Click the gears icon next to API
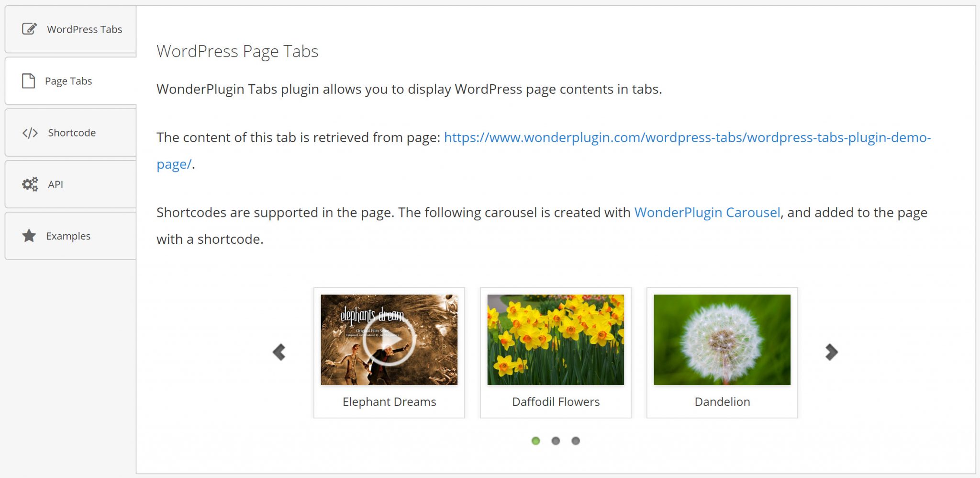The image size is (980, 478). pyautogui.click(x=29, y=184)
